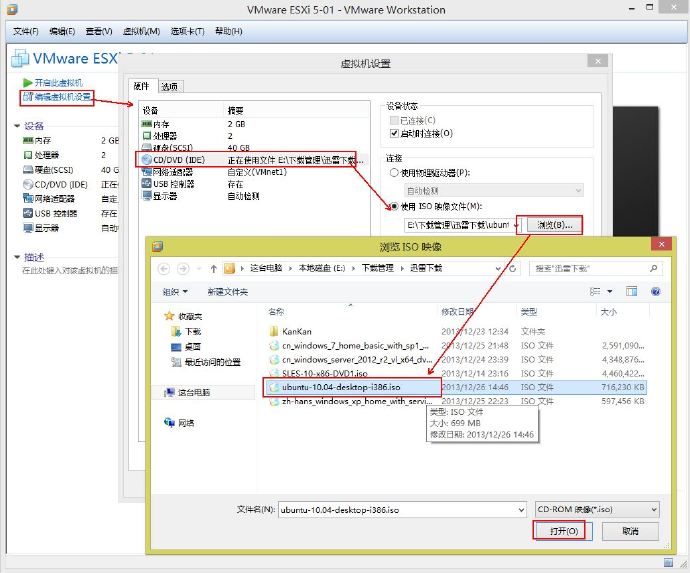Click the network adapter icon in device settings list
690x573 pixels.
point(147,172)
